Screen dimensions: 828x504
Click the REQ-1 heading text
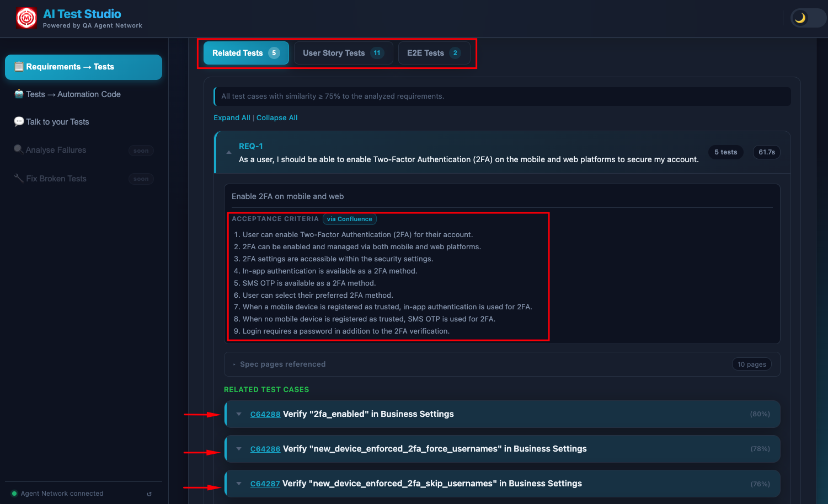[251, 146]
